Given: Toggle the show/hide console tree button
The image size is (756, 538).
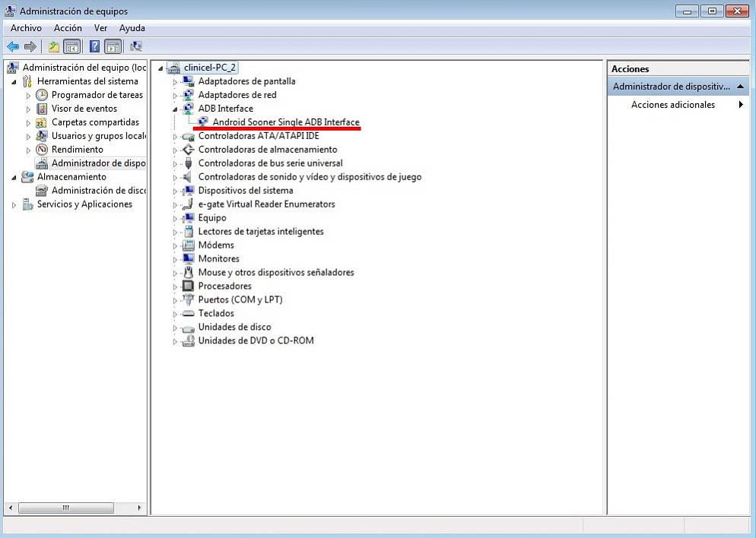Looking at the screenshot, I should coord(72,46).
